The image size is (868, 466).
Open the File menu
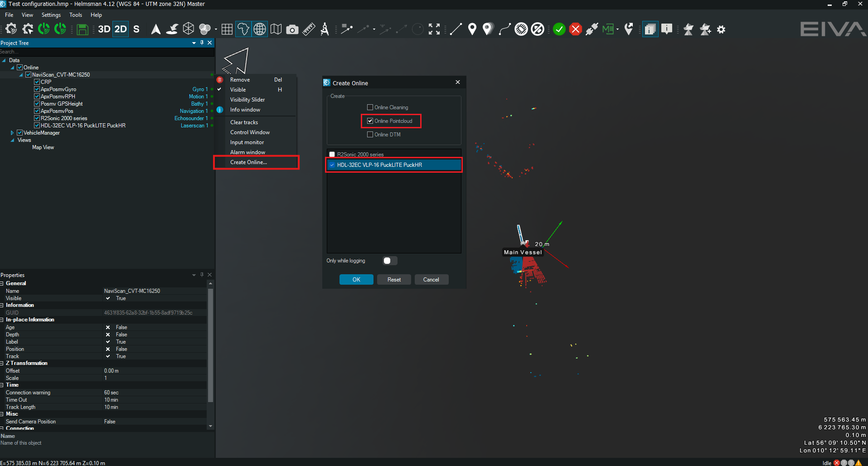tap(9, 15)
